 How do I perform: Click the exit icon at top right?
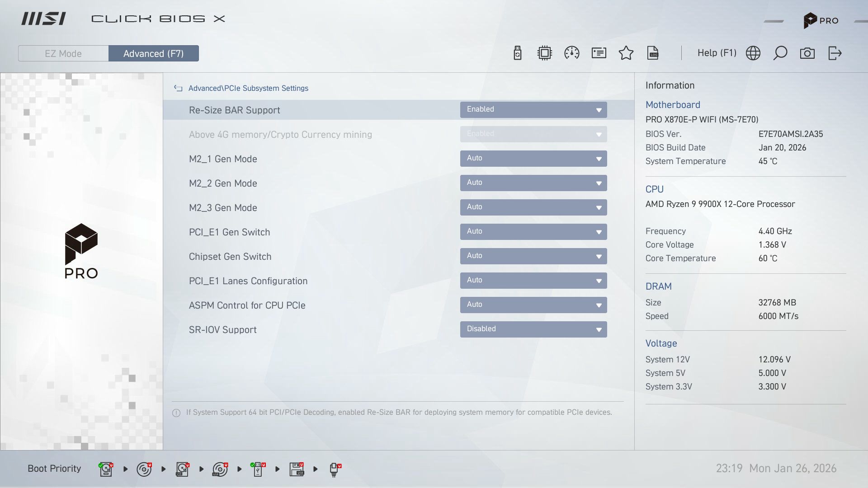coord(835,53)
